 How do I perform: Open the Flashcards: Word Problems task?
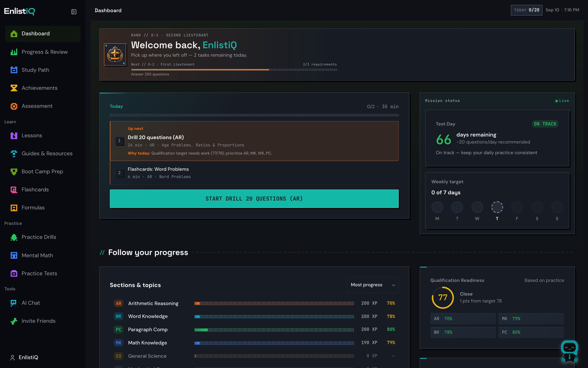[254, 173]
